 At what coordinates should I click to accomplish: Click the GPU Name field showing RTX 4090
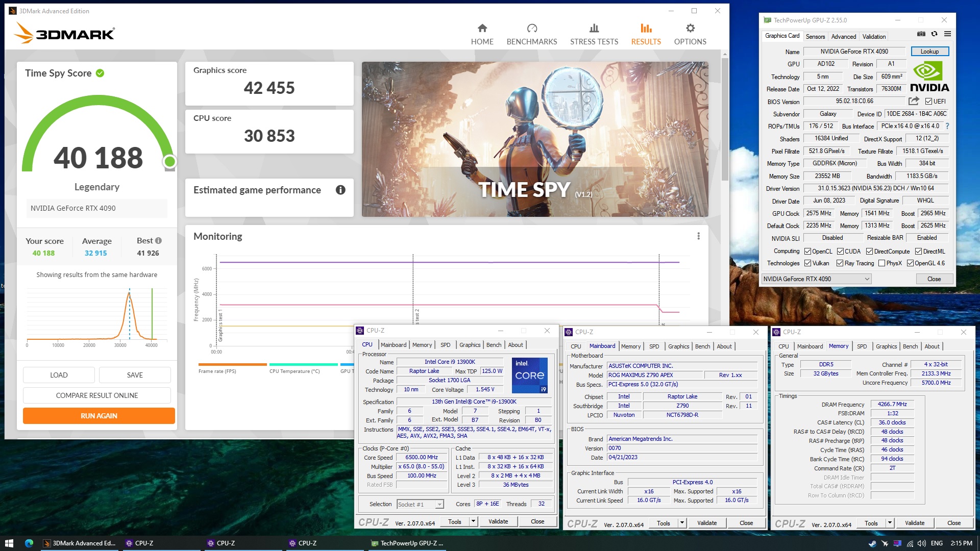[x=854, y=52]
